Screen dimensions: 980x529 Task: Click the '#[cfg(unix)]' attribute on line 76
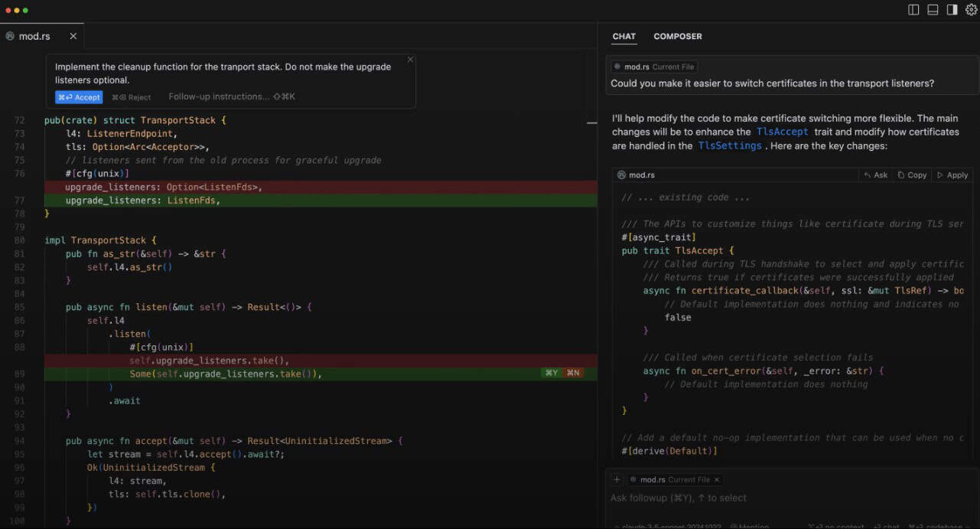[97, 174]
